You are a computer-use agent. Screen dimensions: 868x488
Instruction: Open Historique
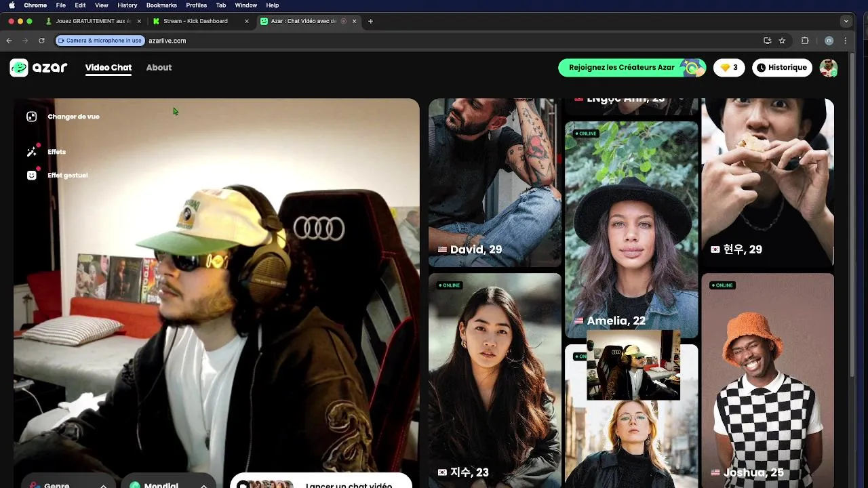[782, 68]
